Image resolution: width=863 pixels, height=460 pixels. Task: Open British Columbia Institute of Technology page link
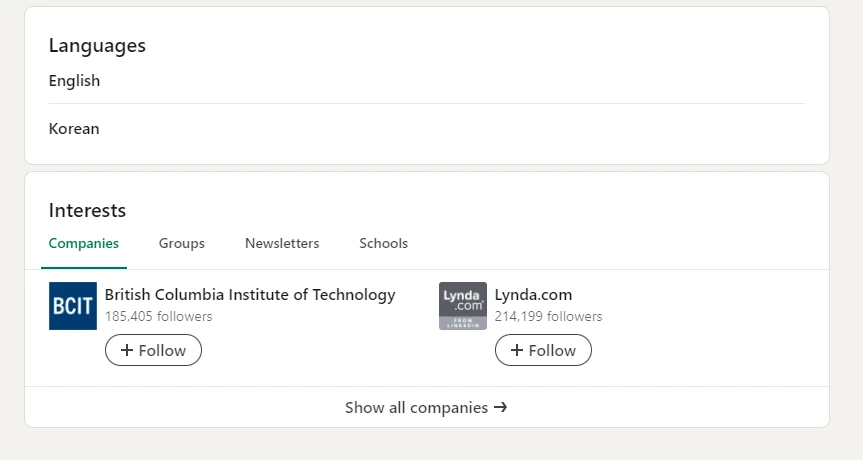(250, 295)
